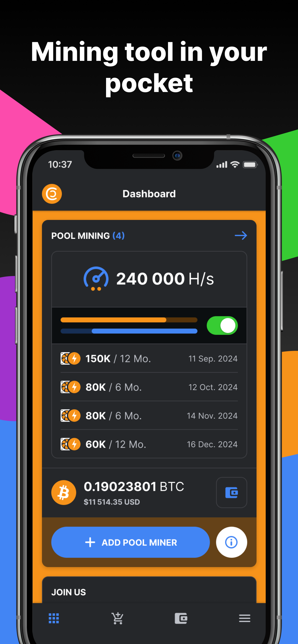298x644 pixels.
Task: Tap the Wi-Fi icon in the status bar
Action: click(235, 165)
